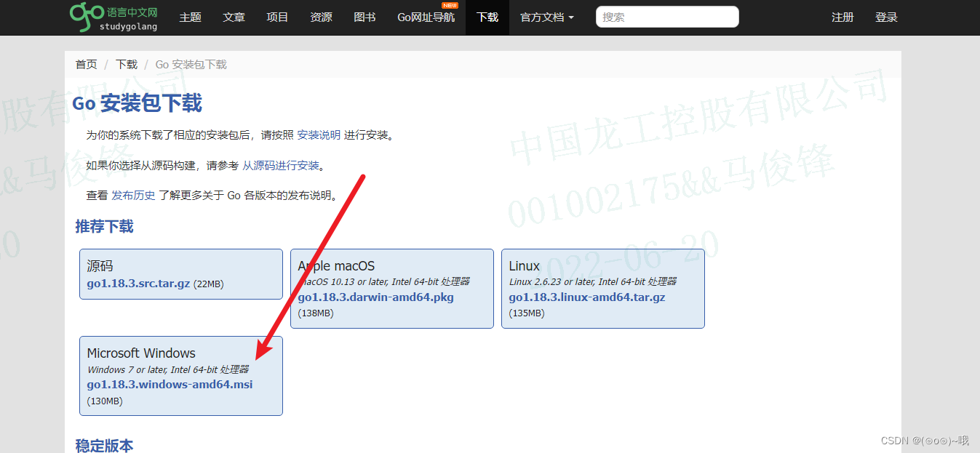The height and width of the screenshot is (453, 980).
Task: Visit the 项目 page
Action: [x=277, y=17]
